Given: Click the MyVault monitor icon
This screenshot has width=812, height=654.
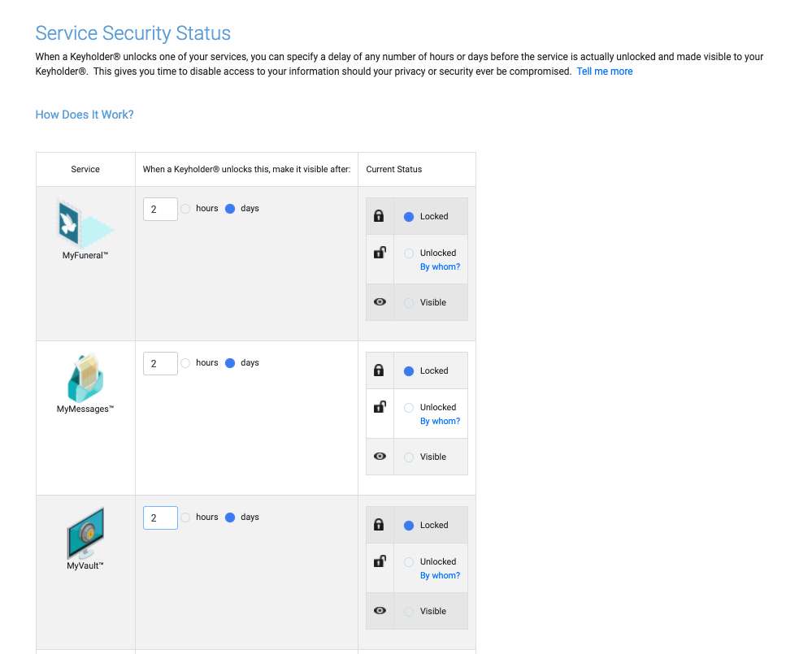Looking at the screenshot, I should pyautogui.click(x=85, y=533).
